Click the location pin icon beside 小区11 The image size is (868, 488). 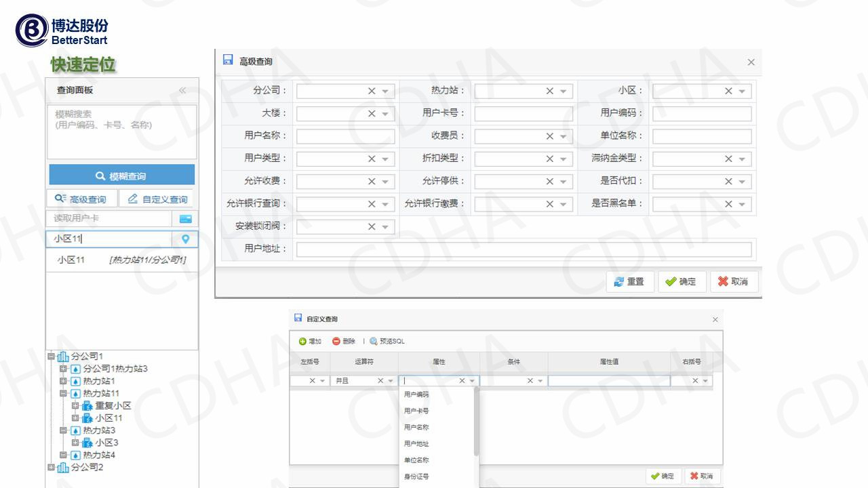coord(185,239)
